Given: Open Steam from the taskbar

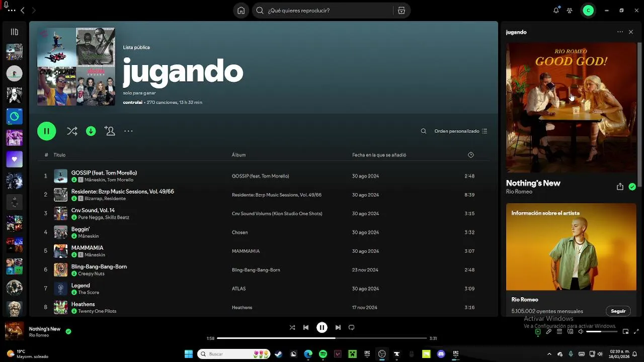Looking at the screenshot, I should [278, 354].
